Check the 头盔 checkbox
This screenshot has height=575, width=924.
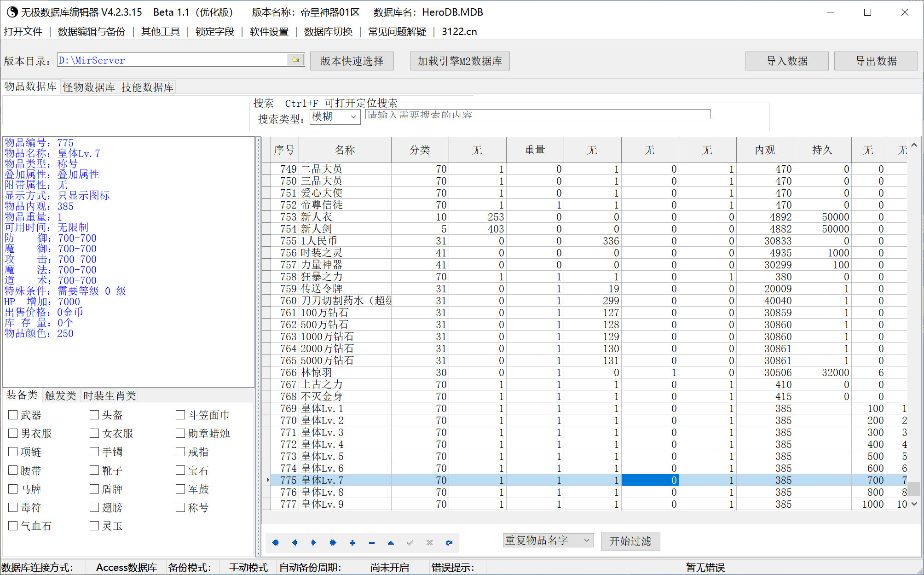point(94,415)
